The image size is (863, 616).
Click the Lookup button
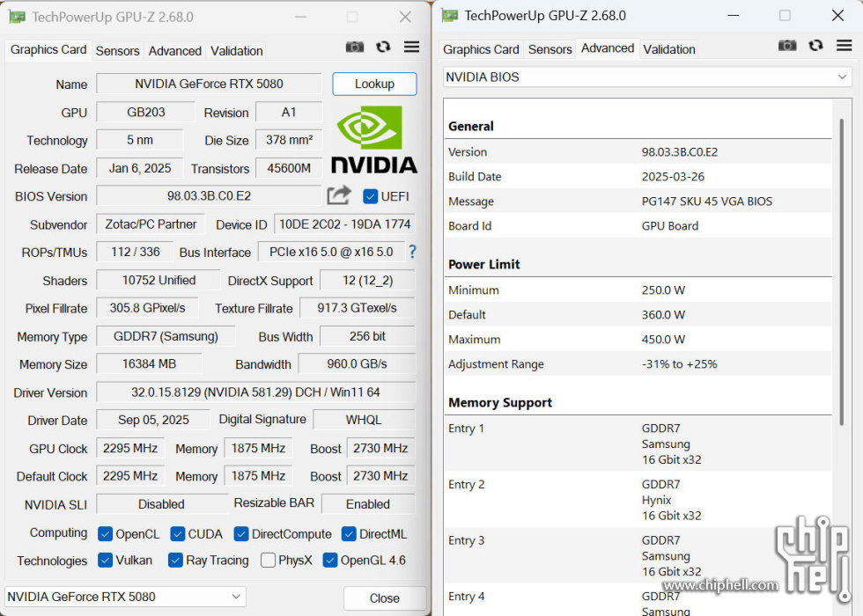point(374,84)
